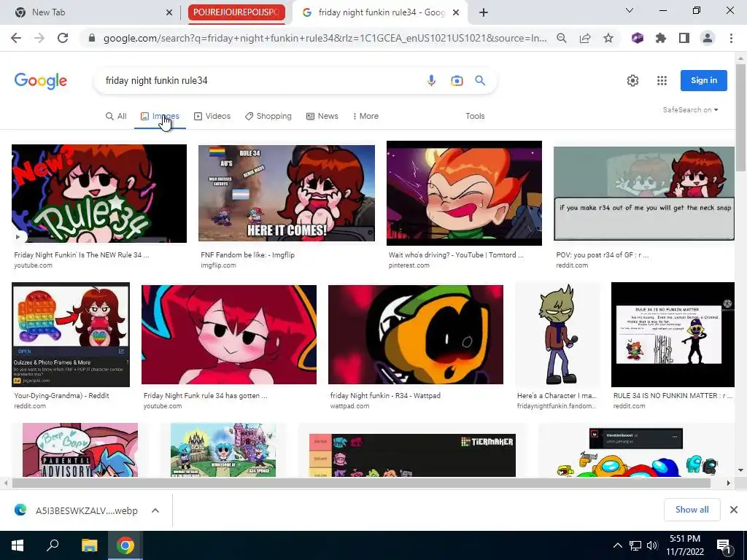This screenshot has height=560, width=747.
Task: Click the scroll right arrow
Action: click(x=729, y=483)
